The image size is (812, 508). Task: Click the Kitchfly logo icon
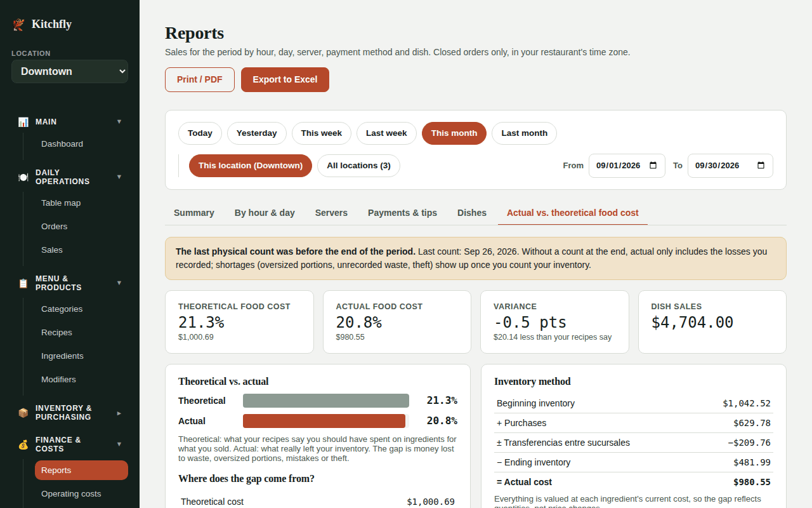point(18,25)
